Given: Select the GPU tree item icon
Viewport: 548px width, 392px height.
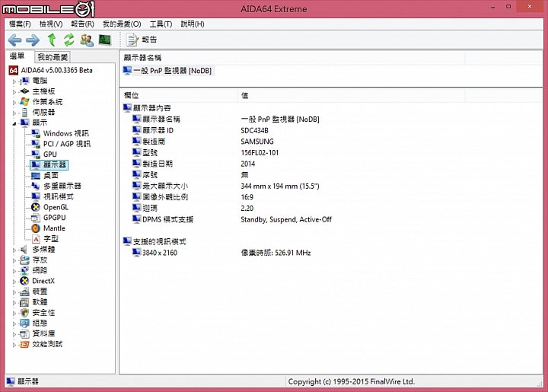Looking at the screenshot, I should [36, 155].
